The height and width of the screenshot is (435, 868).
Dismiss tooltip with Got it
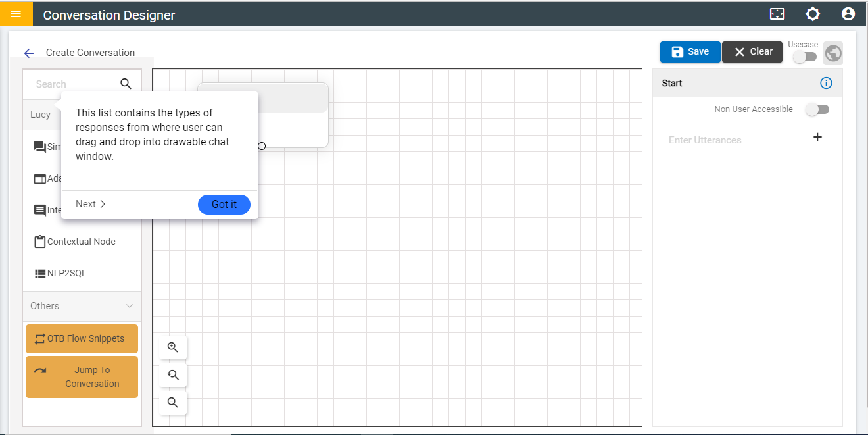pyautogui.click(x=224, y=205)
